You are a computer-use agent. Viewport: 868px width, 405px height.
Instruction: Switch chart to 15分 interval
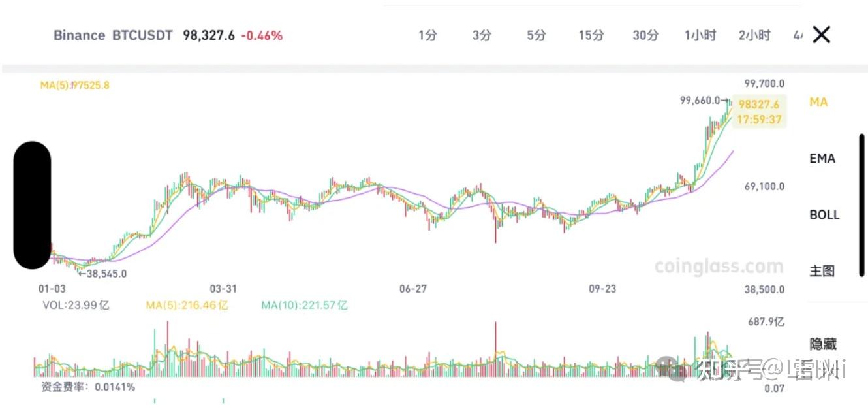click(591, 35)
